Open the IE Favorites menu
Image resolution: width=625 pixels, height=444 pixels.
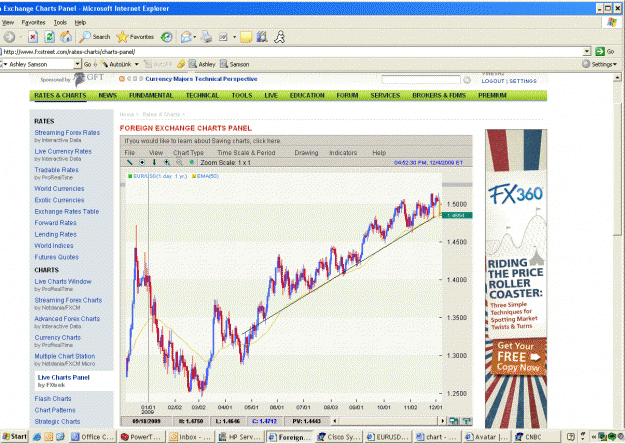(33, 23)
